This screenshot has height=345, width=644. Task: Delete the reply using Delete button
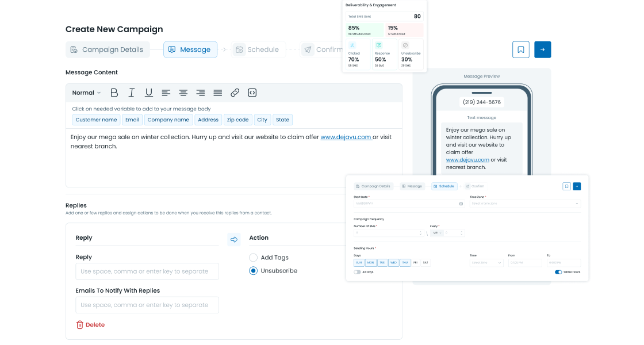[90, 325]
